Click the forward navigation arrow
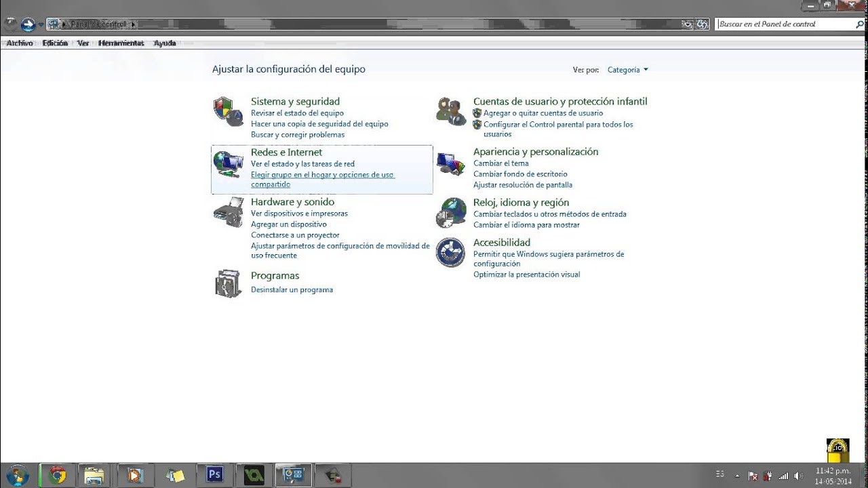Viewport: 868px width, 488px height. click(x=28, y=24)
